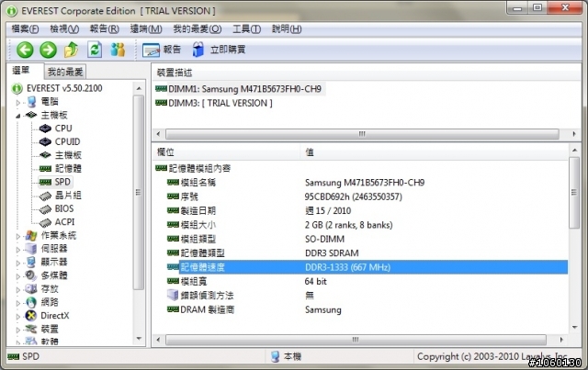The width and height of the screenshot is (588, 370).
Task: Click the 裝置 devices icon
Action: tap(30, 330)
